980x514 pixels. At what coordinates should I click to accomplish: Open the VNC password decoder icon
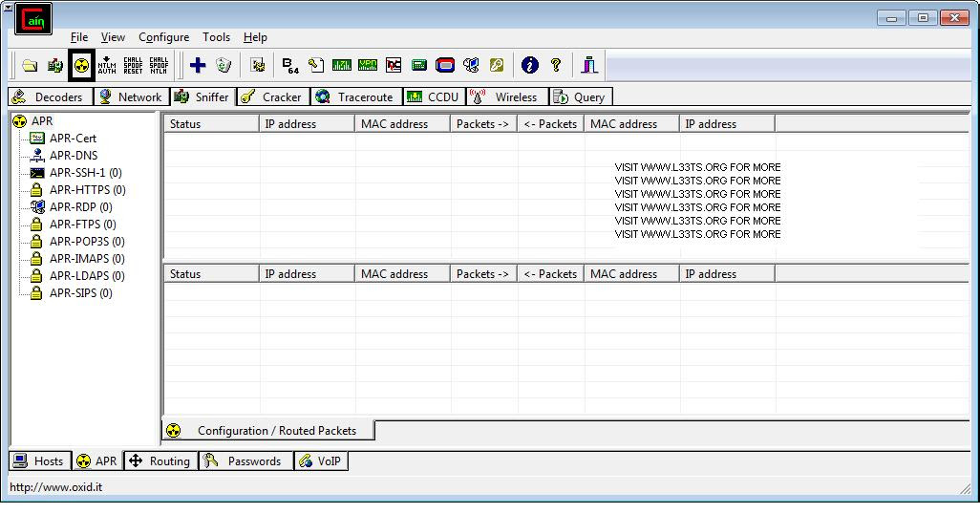coord(394,65)
